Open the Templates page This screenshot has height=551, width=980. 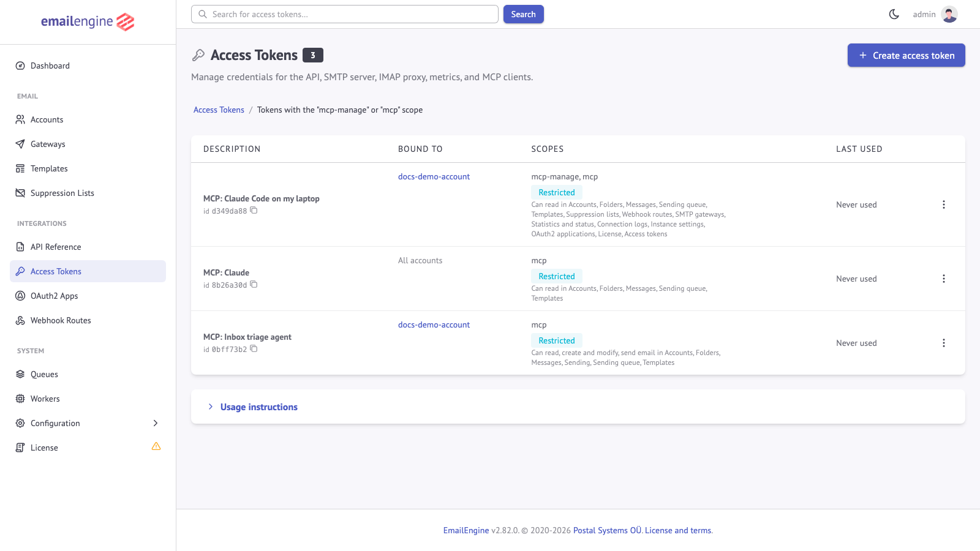[88, 168]
